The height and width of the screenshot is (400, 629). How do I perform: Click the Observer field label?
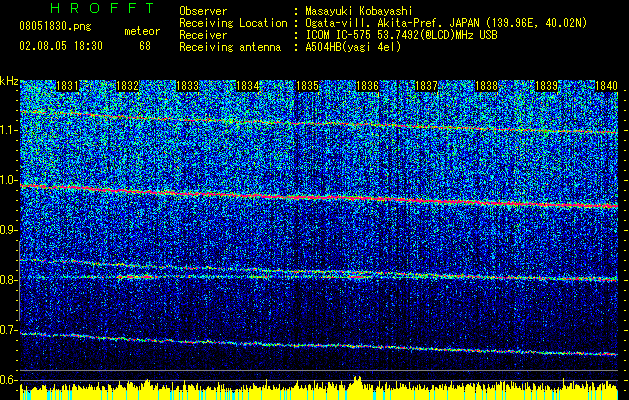[x=203, y=11]
